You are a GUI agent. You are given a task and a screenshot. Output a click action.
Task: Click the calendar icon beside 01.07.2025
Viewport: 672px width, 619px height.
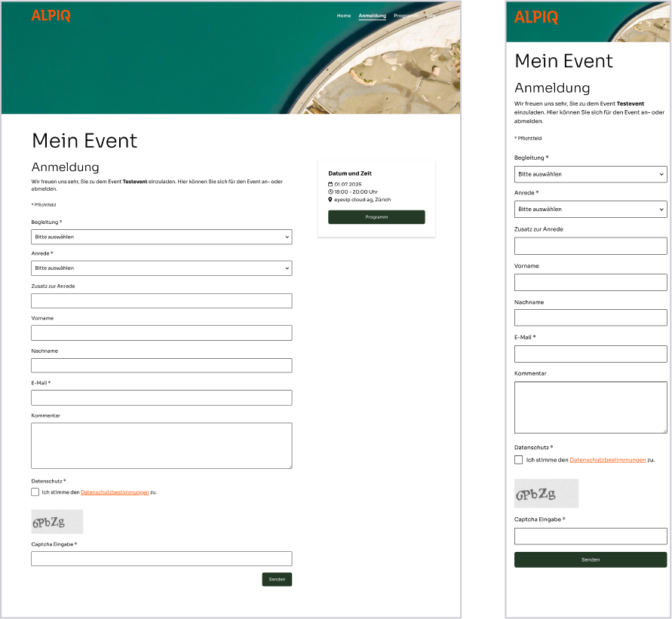(330, 184)
